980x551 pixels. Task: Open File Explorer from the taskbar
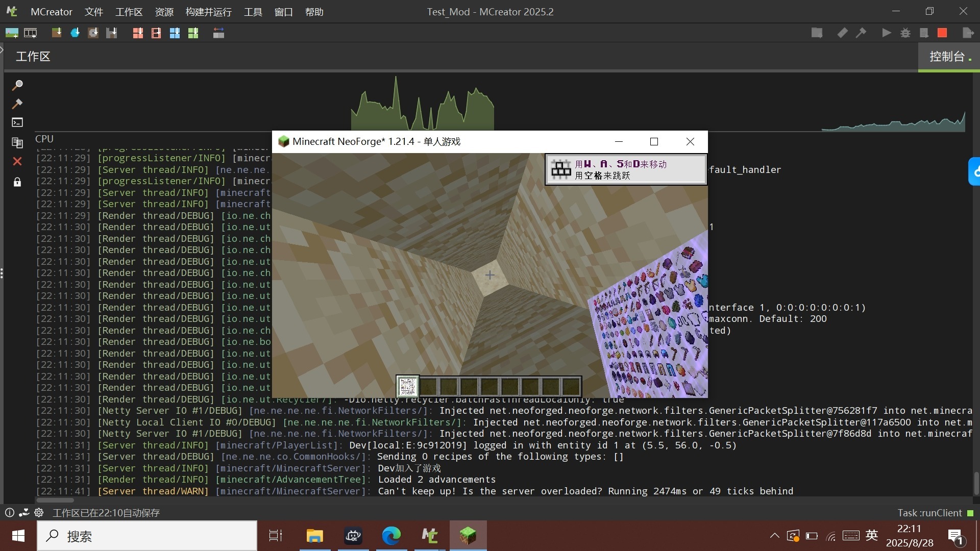pos(315,536)
